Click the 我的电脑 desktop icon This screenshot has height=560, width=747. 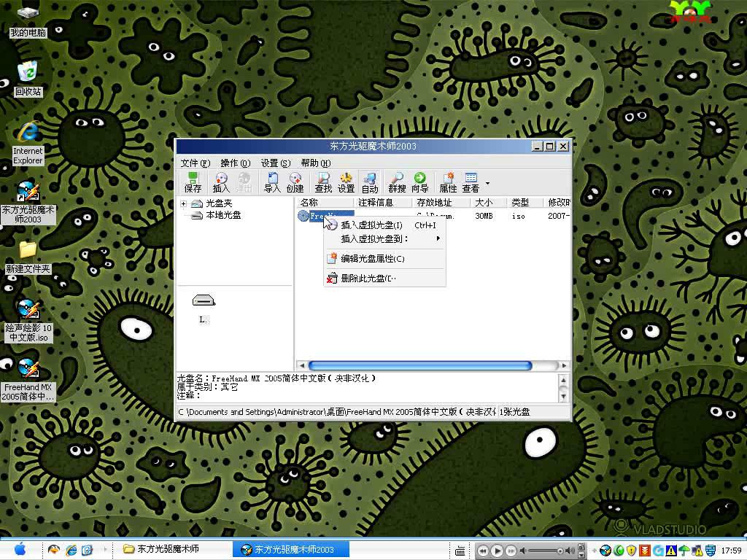pos(28,21)
